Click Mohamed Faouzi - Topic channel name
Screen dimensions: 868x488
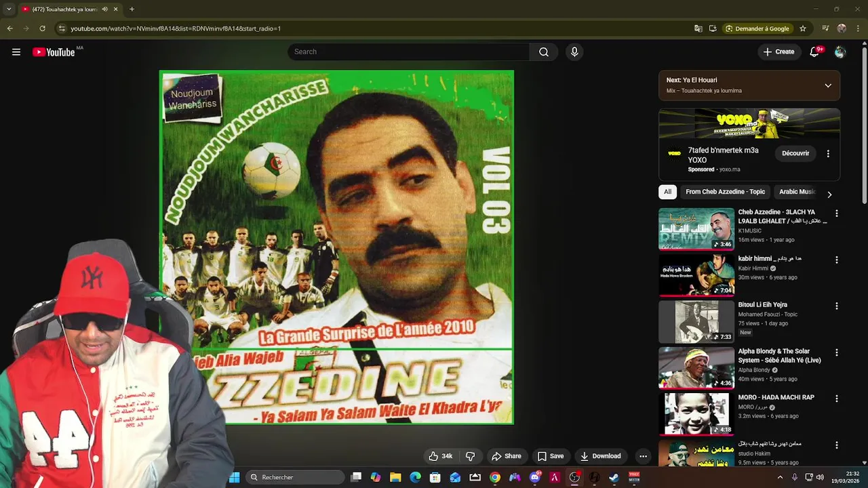768,314
